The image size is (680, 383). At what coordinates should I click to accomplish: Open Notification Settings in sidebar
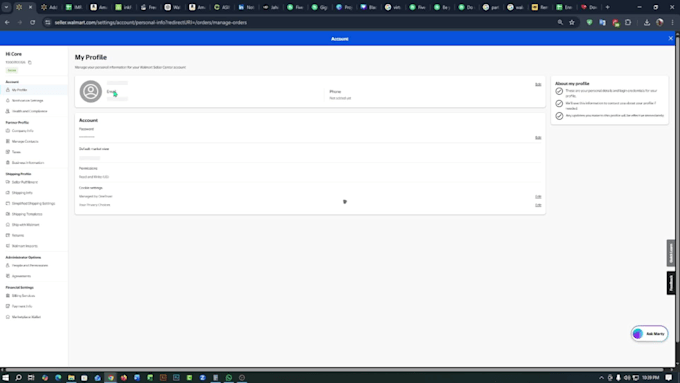click(27, 101)
